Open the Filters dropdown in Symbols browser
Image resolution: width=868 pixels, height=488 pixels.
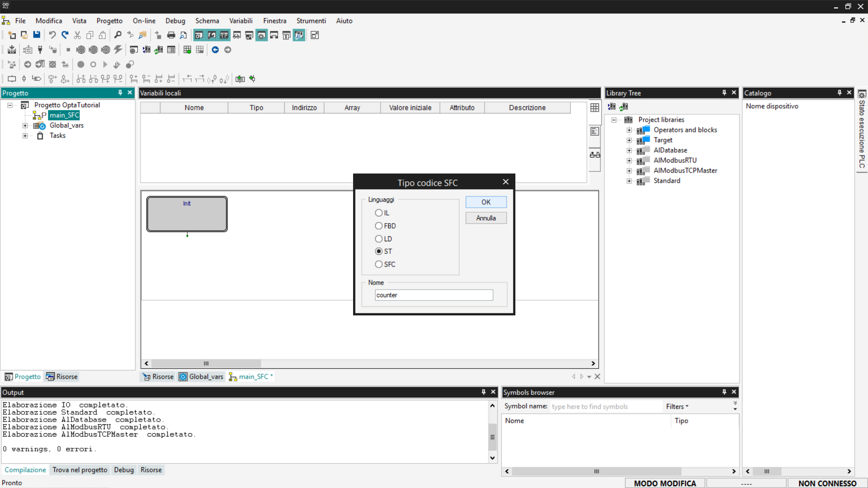[x=677, y=406]
